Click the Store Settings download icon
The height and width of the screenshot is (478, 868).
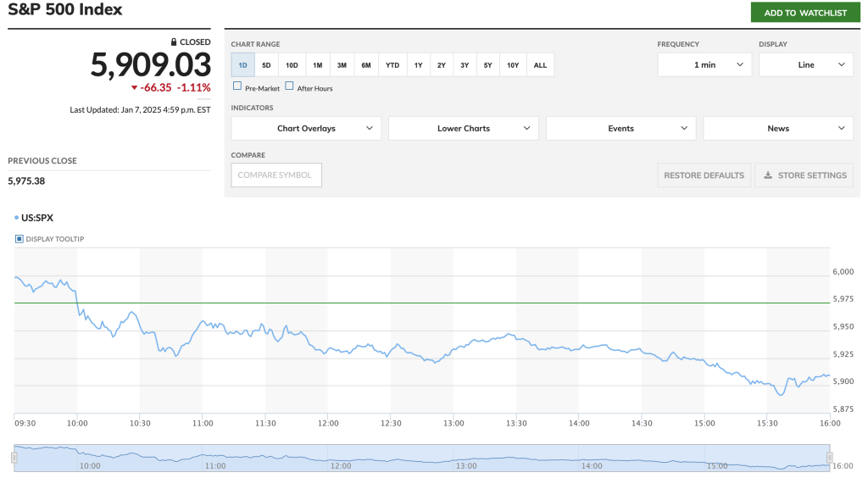coord(768,175)
